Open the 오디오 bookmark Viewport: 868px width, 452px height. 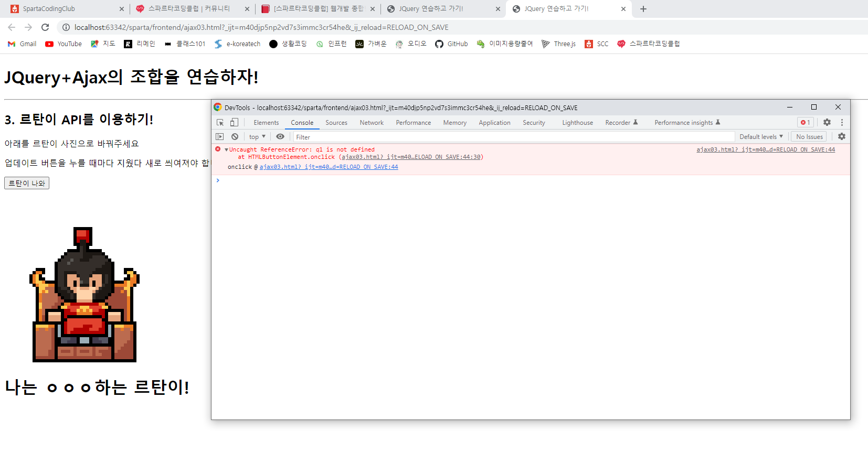[411, 44]
